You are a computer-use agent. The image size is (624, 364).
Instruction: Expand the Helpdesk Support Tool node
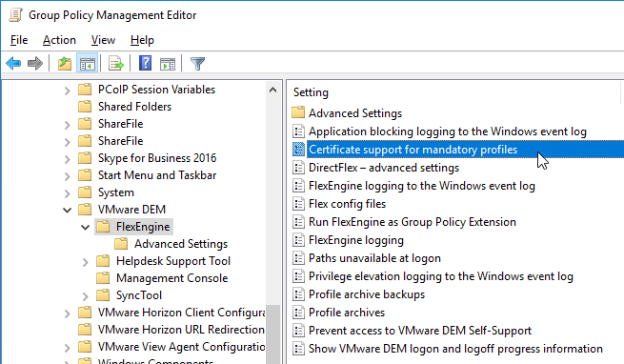[85, 262]
